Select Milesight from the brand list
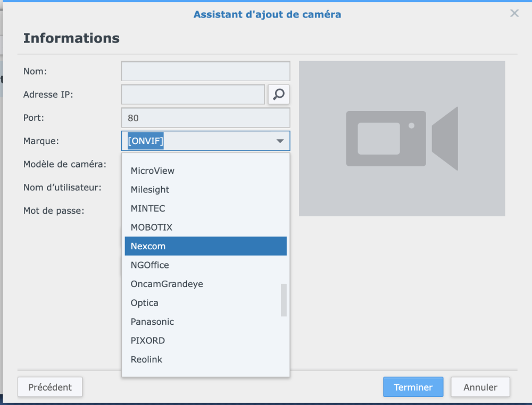 point(150,190)
